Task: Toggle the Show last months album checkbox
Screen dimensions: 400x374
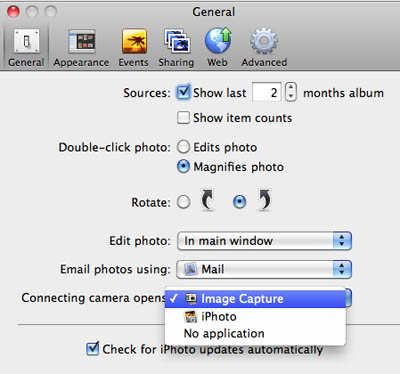Action: 183,92
